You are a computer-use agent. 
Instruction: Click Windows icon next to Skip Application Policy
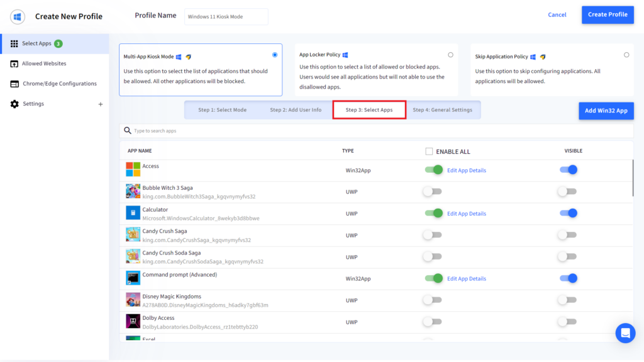pyautogui.click(x=533, y=57)
